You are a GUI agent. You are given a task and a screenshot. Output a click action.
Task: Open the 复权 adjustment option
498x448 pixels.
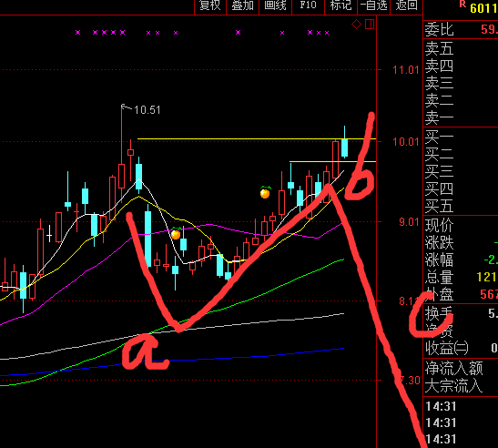[x=210, y=6]
